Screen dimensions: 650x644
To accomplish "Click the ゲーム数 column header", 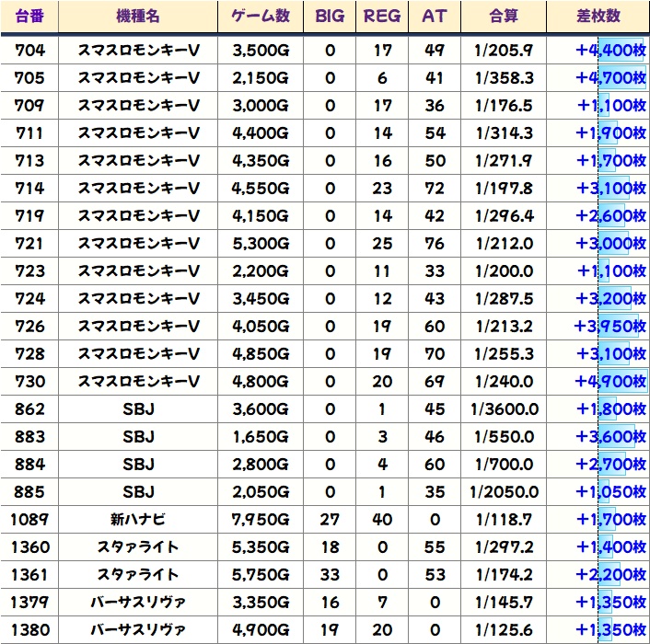I will [x=261, y=17].
